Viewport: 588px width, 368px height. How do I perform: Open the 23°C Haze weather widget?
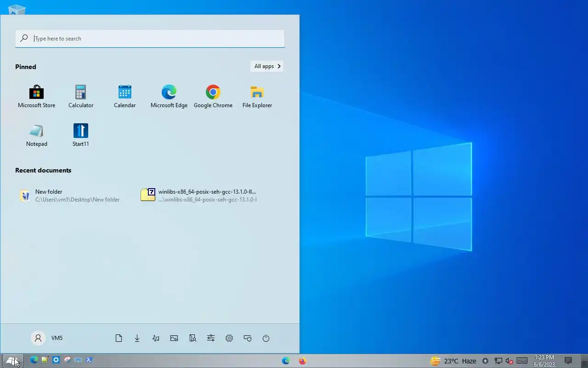(453, 361)
